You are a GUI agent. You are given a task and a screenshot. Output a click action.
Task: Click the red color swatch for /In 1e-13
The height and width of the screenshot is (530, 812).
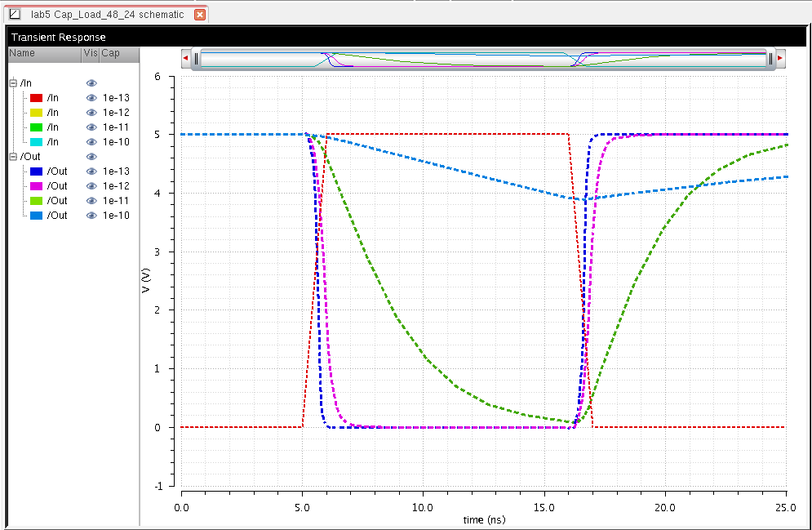36,98
